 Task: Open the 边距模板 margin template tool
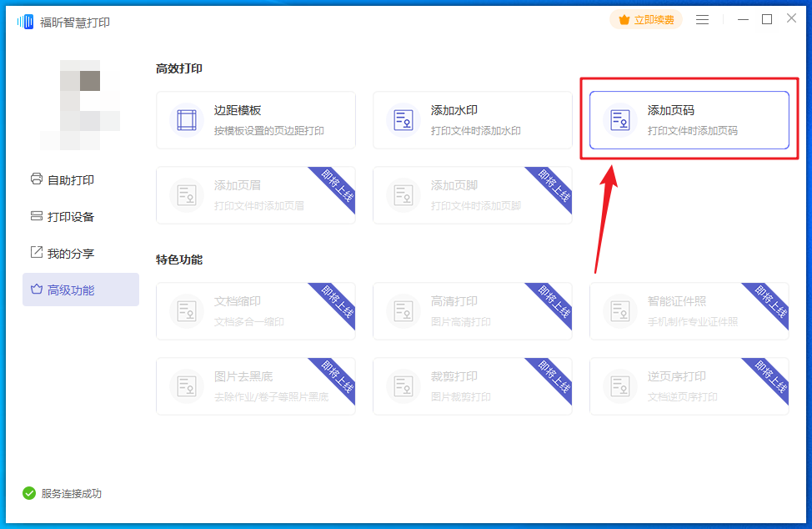186,119
